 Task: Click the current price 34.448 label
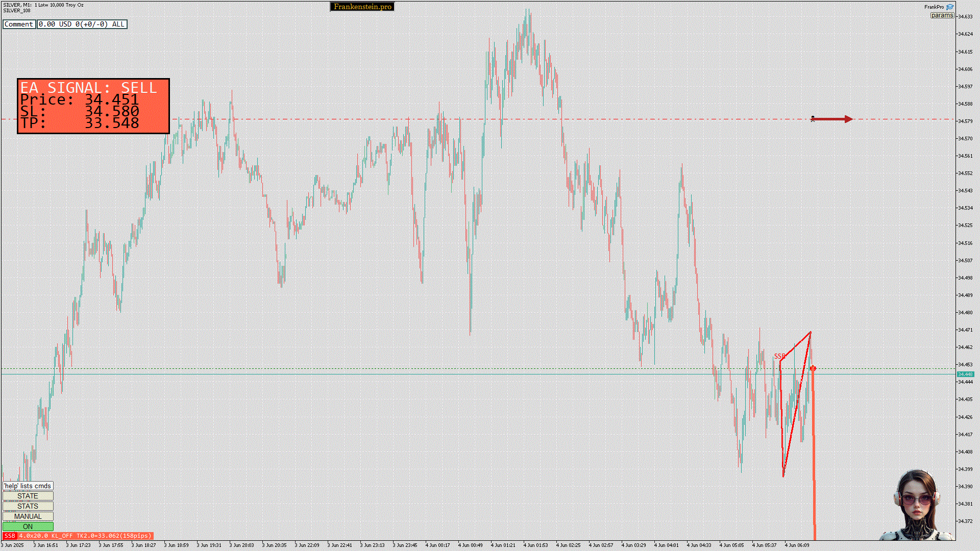(965, 374)
